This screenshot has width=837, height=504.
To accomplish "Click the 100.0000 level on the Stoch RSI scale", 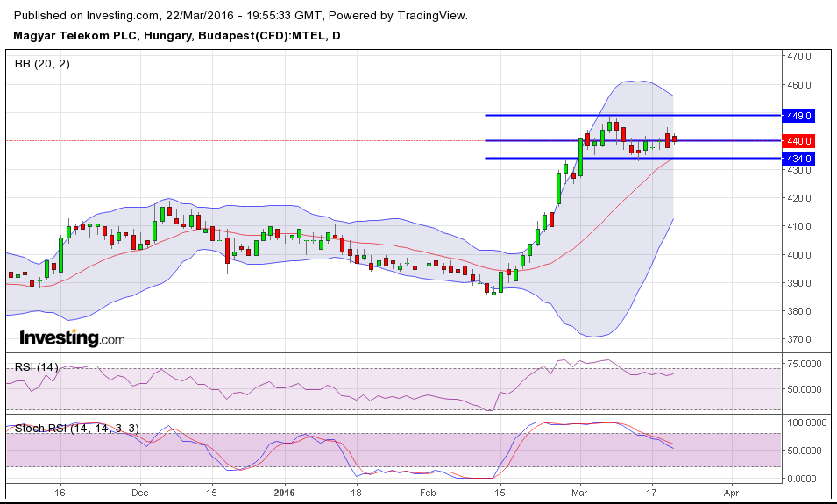I will point(806,422).
